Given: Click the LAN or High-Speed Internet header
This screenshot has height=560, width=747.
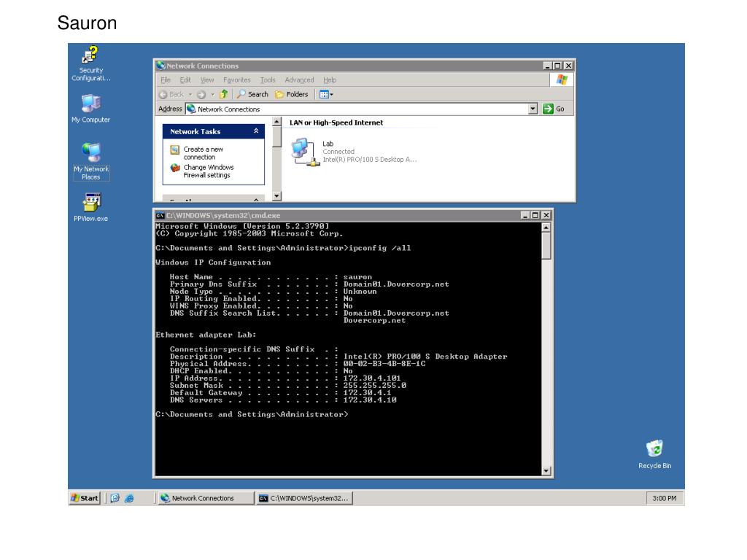Looking at the screenshot, I should click(x=336, y=122).
